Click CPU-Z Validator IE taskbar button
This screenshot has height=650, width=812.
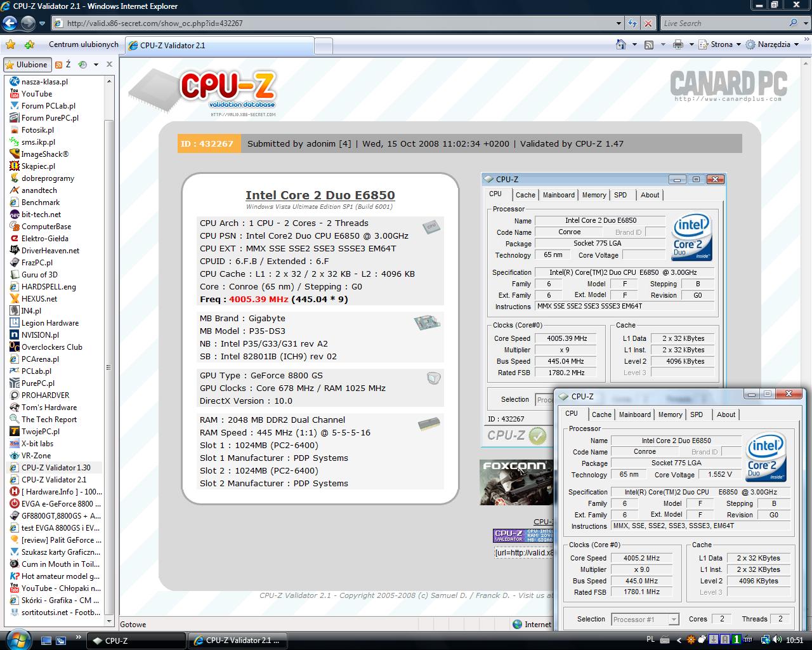238,640
